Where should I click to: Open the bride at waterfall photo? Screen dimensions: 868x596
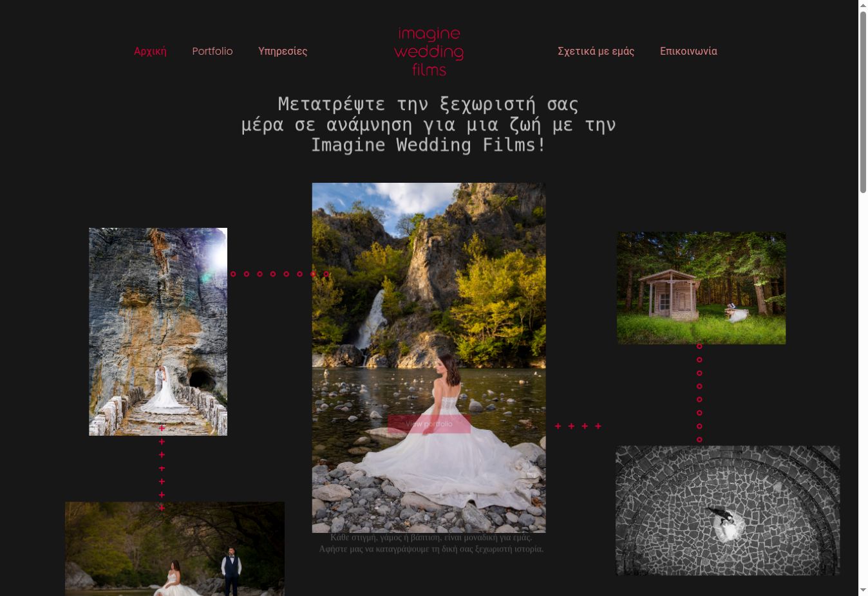(429, 358)
